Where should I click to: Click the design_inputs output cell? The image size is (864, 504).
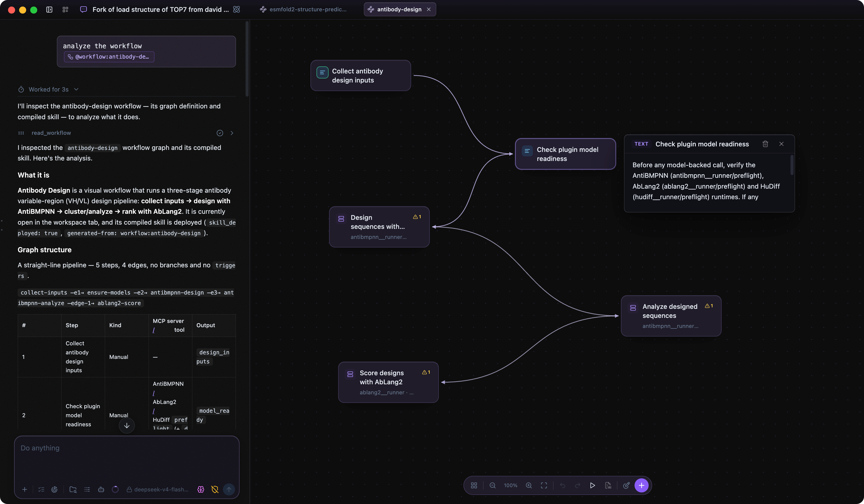(213, 357)
